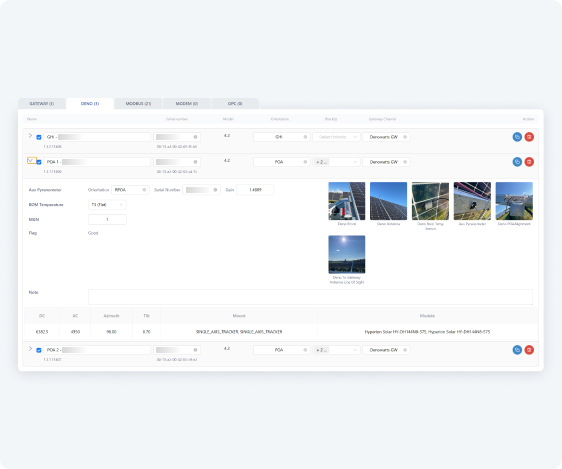This screenshot has height=469, width=562.
Task: Click the blue action icon in POA 1 row
Action: click(517, 162)
